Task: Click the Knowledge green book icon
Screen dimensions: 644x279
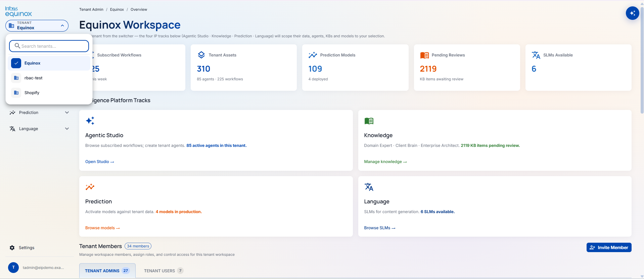Action: coord(369,121)
